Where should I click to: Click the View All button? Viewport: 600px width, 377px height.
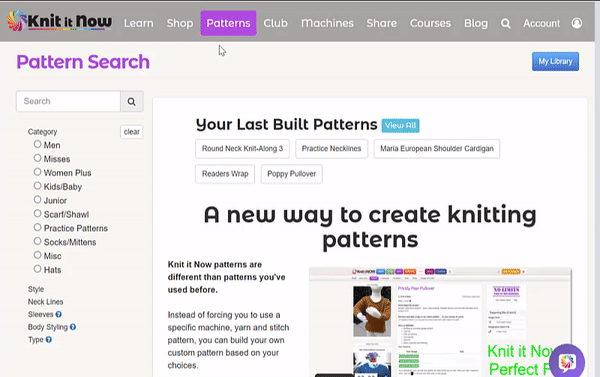pyautogui.click(x=400, y=126)
